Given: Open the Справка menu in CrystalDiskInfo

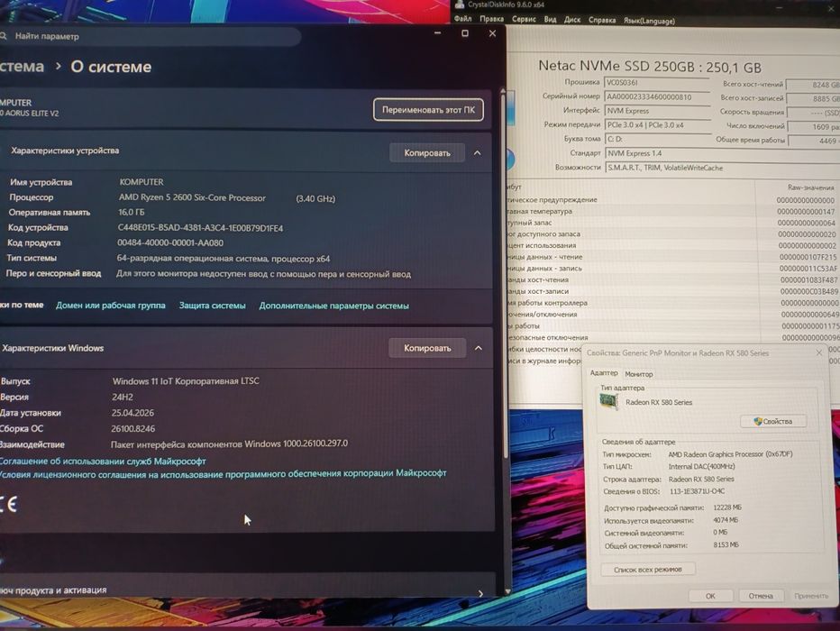Looking at the screenshot, I should [x=601, y=21].
